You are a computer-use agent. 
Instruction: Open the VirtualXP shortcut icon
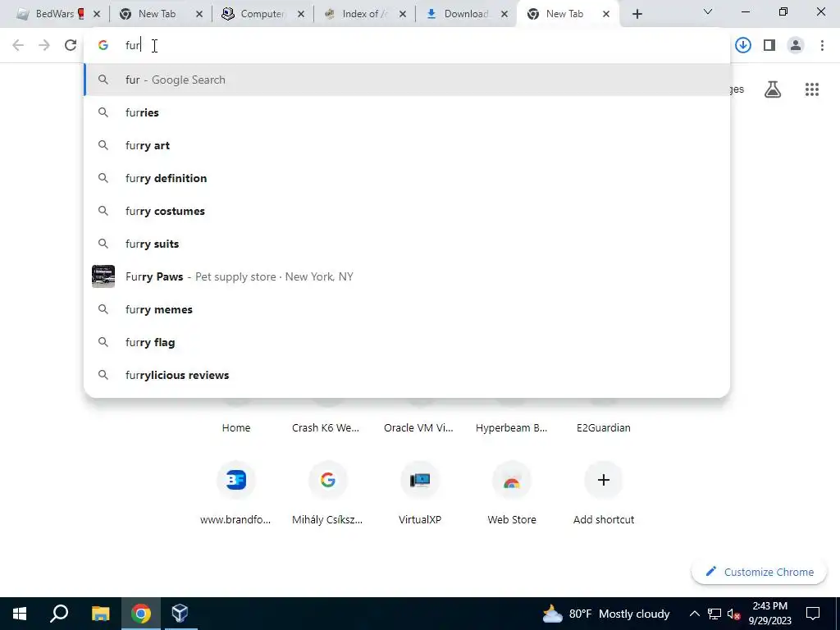[420, 479]
